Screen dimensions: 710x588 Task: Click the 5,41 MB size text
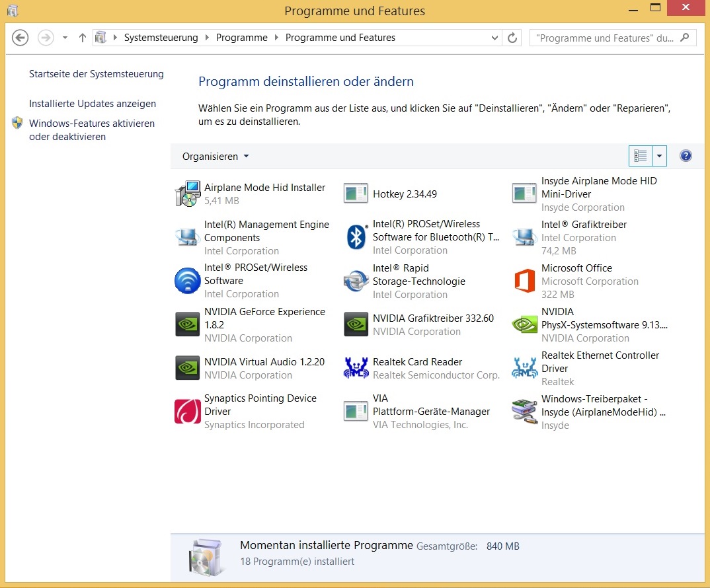pos(221,201)
